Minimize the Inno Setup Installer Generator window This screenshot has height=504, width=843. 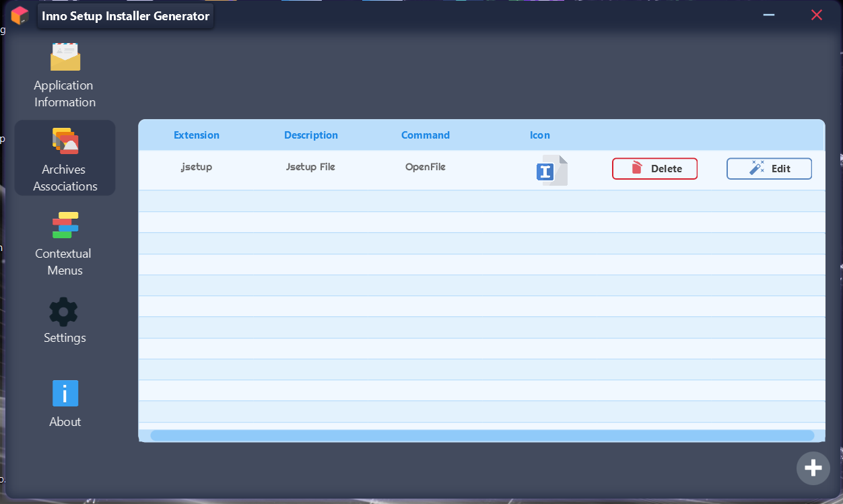coord(769,15)
